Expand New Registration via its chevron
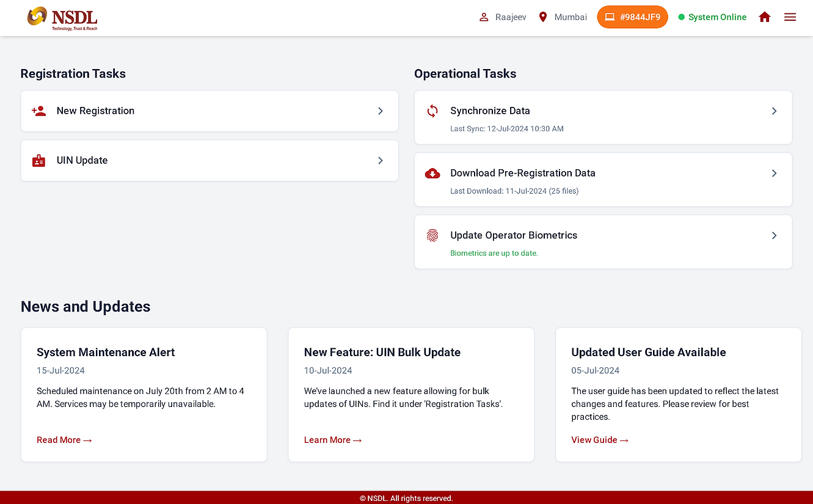Image resolution: width=813 pixels, height=504 pixels. tap(381, 111)
